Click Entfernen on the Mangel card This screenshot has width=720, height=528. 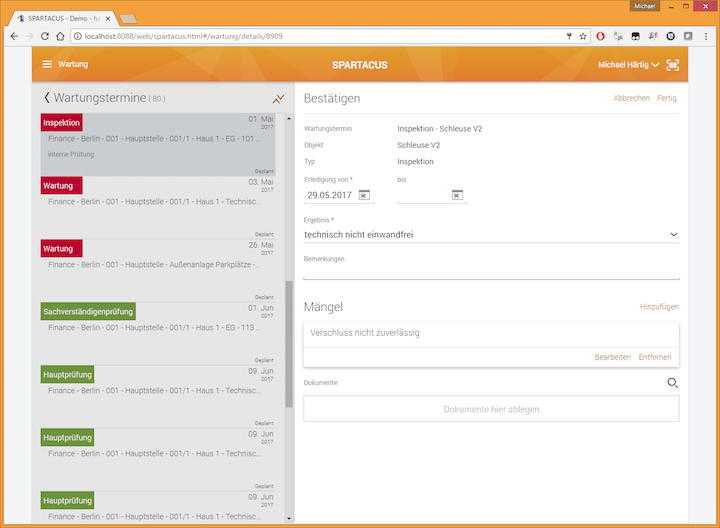pyautogui.click(x=654, y=357)
